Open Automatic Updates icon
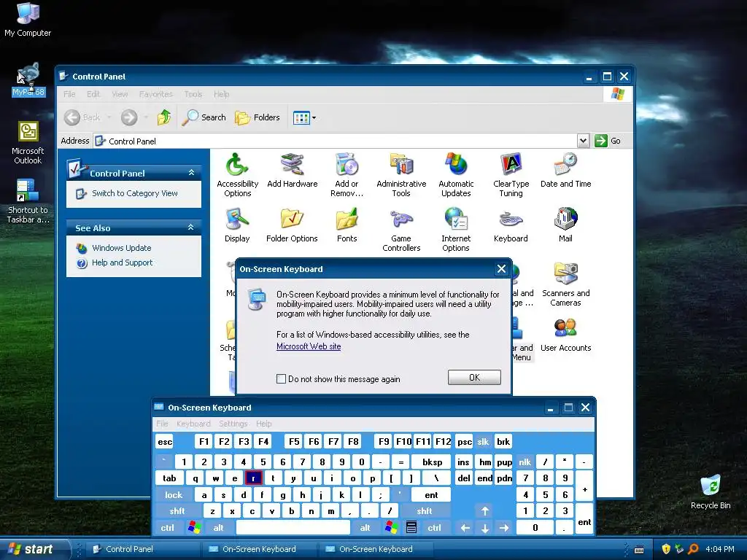 tap(456, 175)
